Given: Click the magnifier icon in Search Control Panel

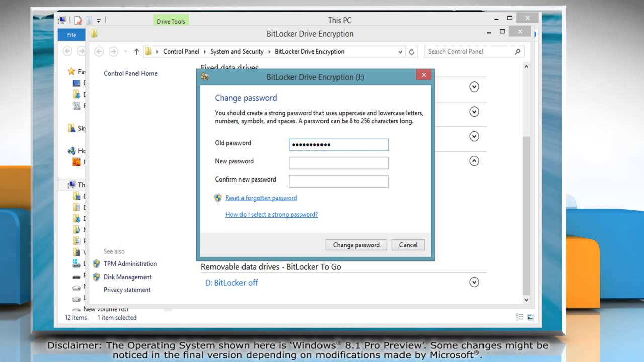Looking at the screenshot, I should [517, 51].
